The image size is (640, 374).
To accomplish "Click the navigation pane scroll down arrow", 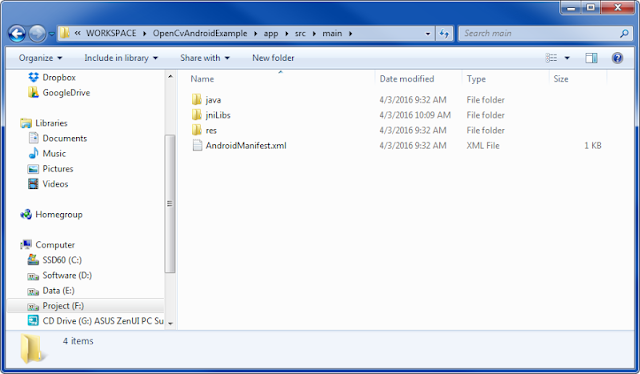I will (170, 323).
